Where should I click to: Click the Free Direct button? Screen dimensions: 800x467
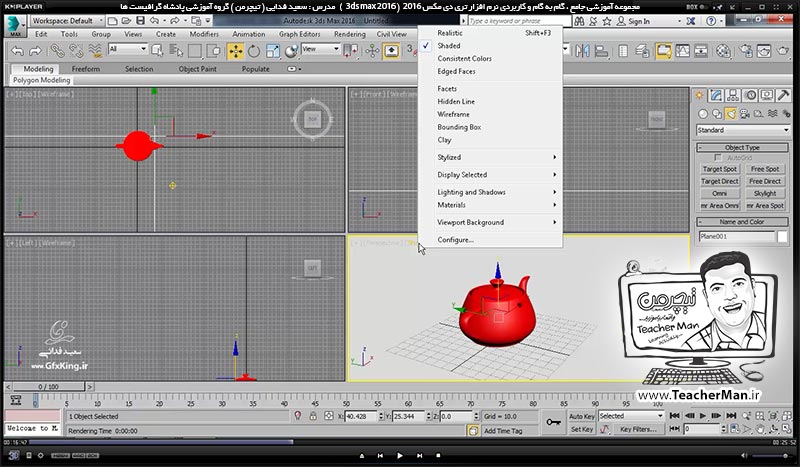click(x=765, y=181)
